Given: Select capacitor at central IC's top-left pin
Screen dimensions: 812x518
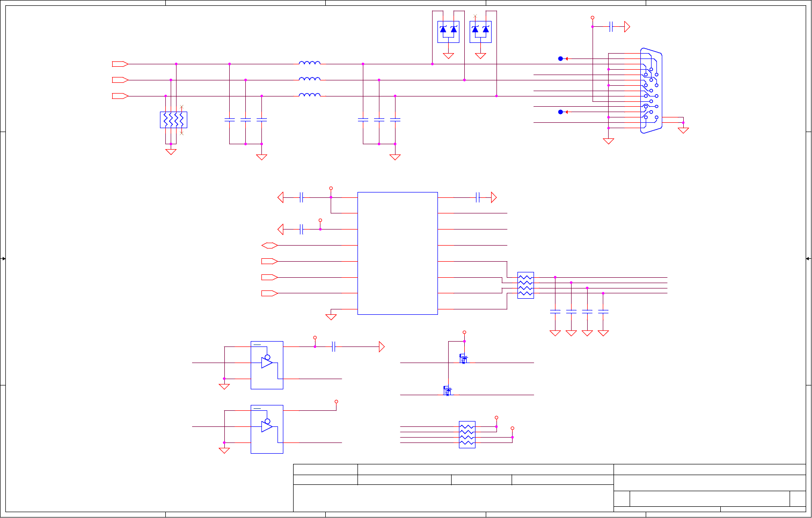Looking at the screenshot, I should [x=301, y=197].
